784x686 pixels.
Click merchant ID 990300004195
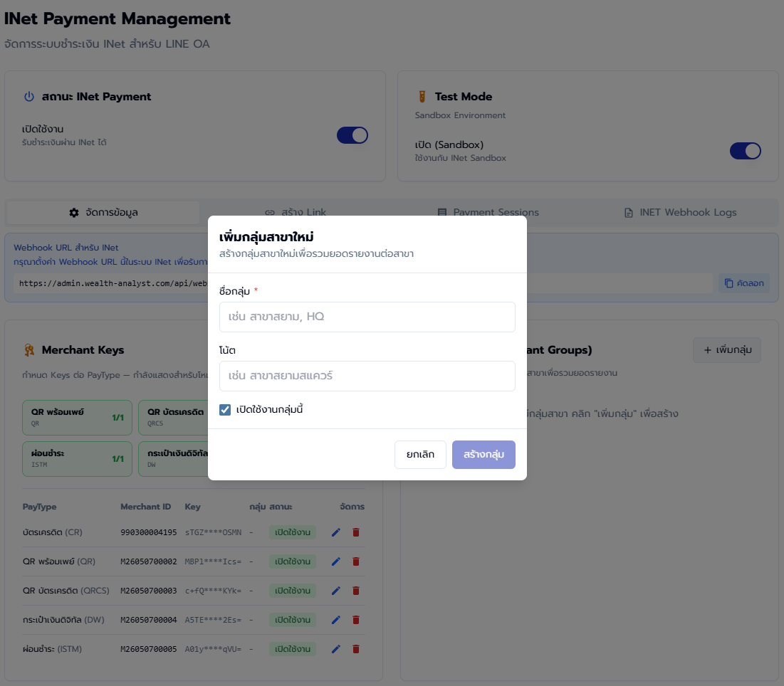pos(149,532)
